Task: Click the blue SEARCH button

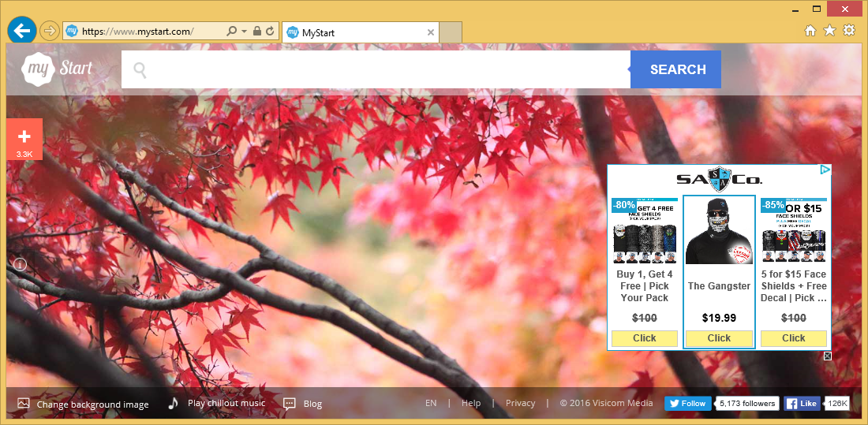Action: click(678, 69)
